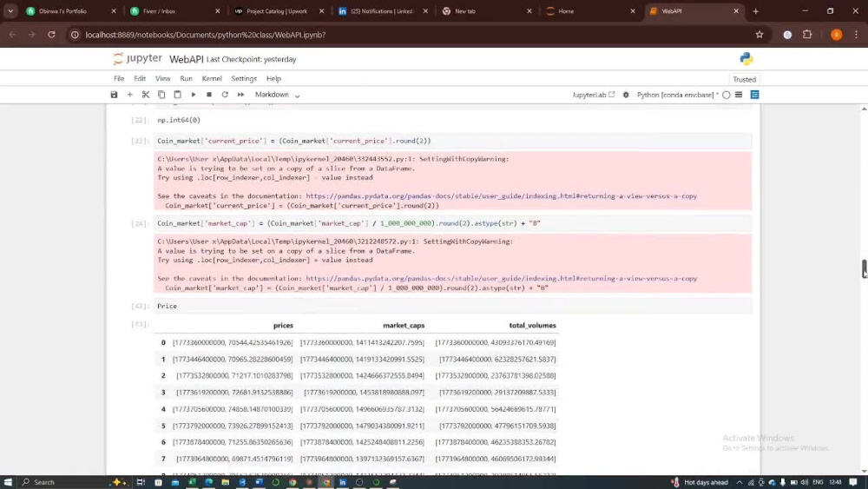Open the Settings menu
The image size is (868, 489).
pos(244,79)
